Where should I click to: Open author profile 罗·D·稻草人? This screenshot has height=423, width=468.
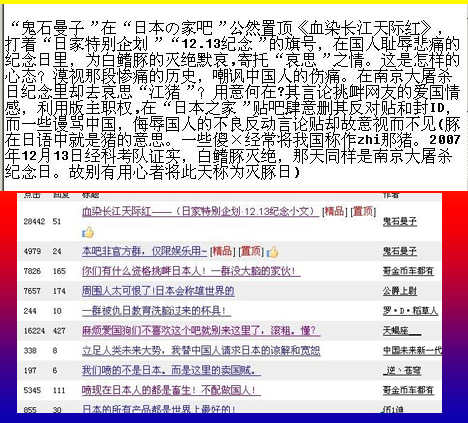click(x=410, y=311)
